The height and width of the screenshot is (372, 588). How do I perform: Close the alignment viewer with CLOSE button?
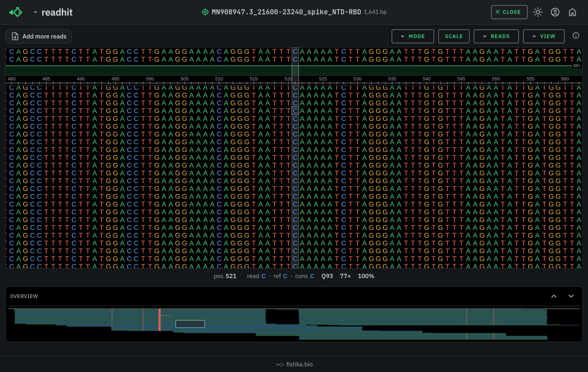tap(509, 12)
